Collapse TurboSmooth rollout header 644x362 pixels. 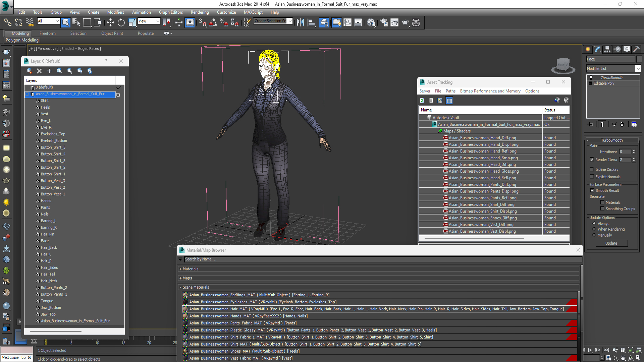(x=611, y=140)
